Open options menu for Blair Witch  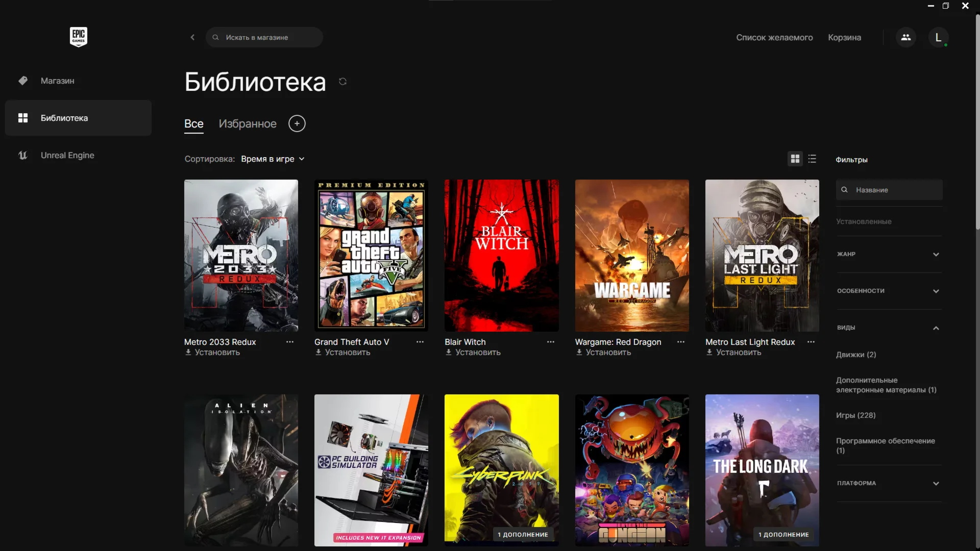click(550, 342)
